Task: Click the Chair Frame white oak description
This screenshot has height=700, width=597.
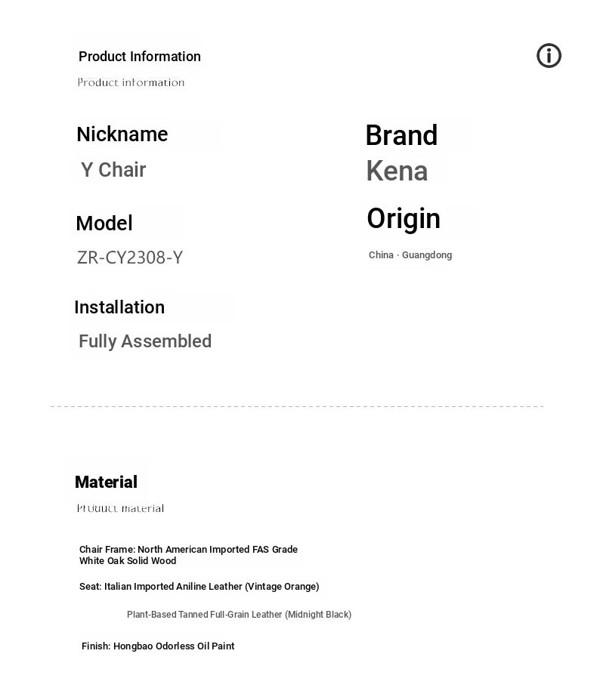Action: [x=188, y=555]
